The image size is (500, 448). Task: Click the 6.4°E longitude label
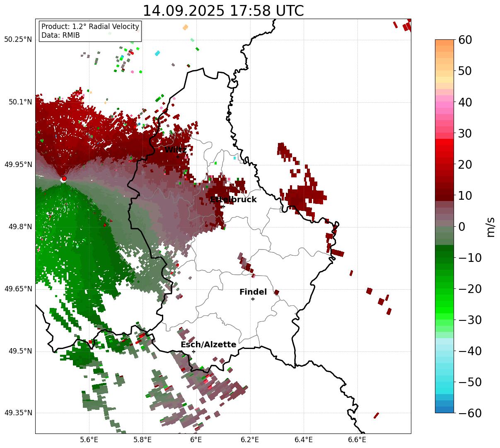[304, 440]
